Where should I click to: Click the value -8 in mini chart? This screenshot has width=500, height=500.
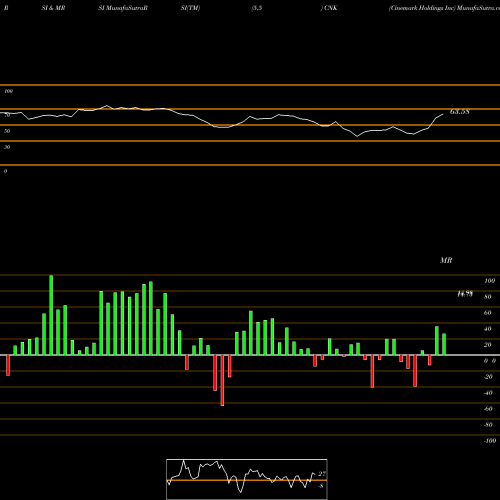pos(321,486)
